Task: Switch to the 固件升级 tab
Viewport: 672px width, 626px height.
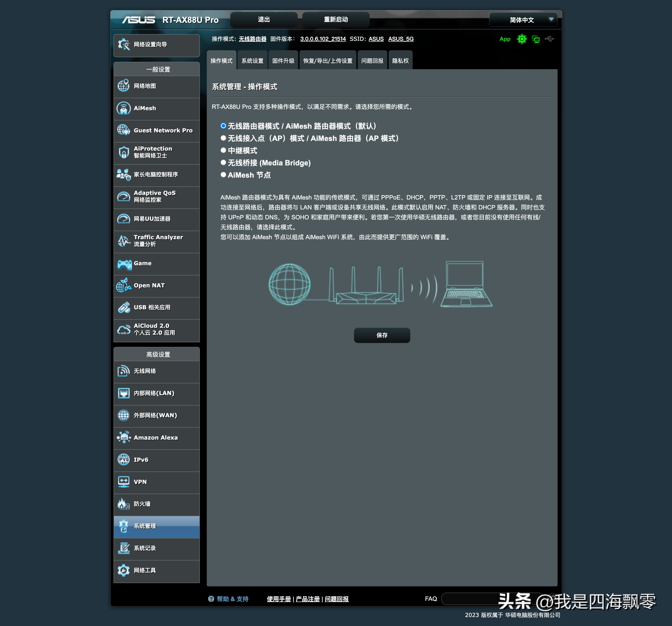Action: pos(283,60)
